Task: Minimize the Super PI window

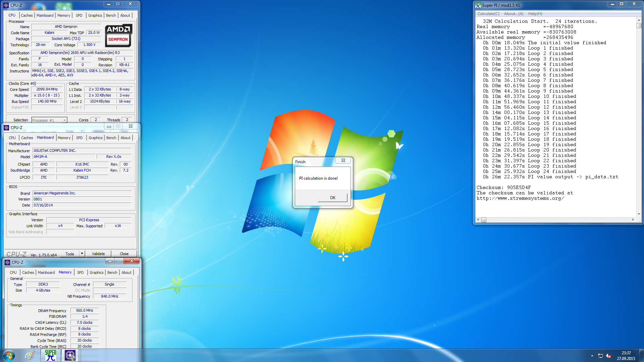Action: tap(612, 4)
